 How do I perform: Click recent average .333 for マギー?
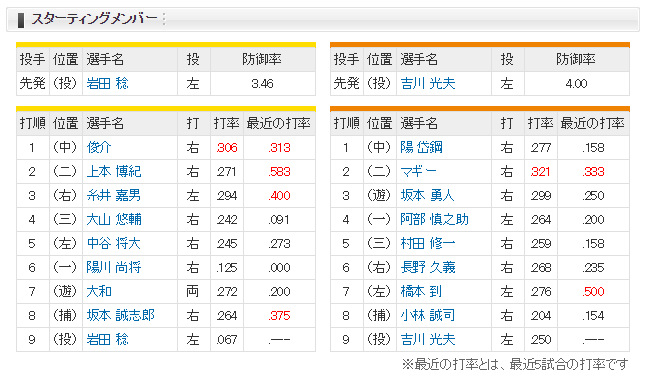593,172
